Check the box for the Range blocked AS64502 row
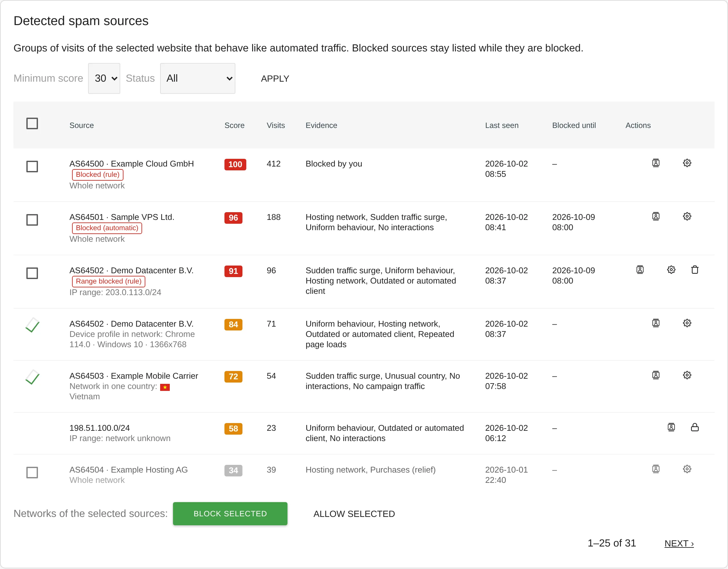The image size is (728, 569). [x=32, y=273]
